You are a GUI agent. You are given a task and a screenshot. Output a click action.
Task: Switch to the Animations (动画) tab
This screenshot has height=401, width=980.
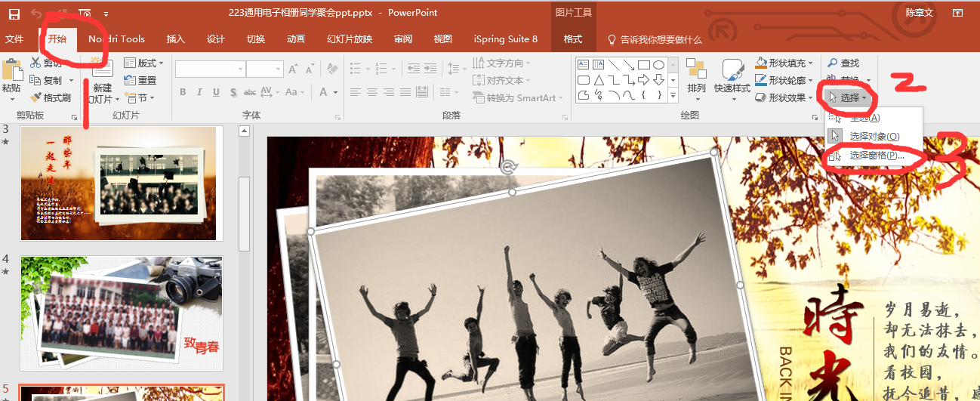[x=296, y=39]
